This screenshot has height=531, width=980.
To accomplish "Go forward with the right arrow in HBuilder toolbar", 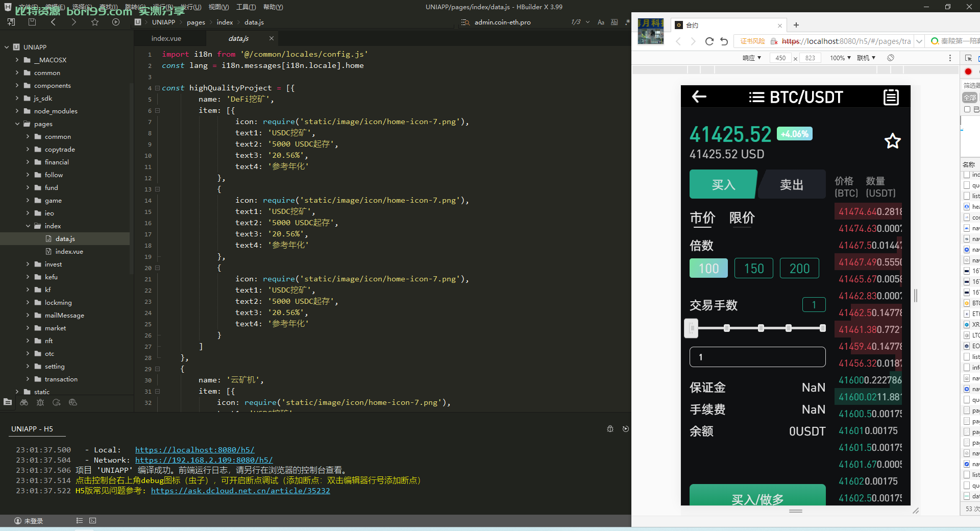I will 74,22.
